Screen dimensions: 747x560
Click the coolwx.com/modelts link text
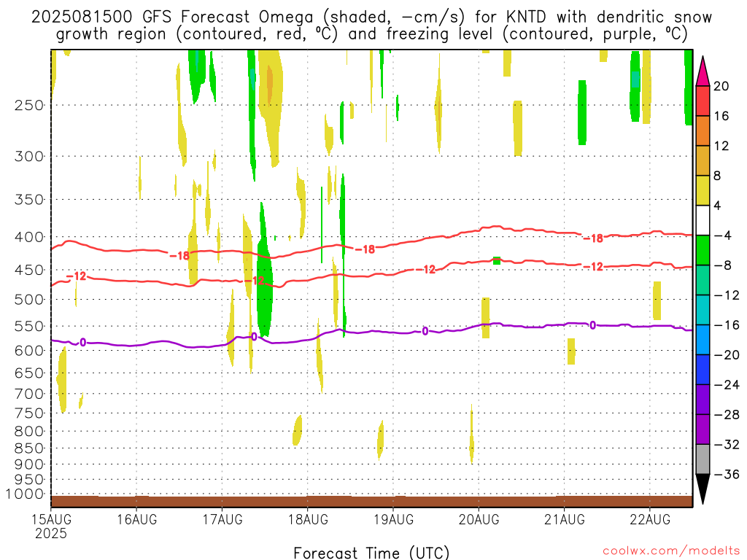[x=670, y=551]
